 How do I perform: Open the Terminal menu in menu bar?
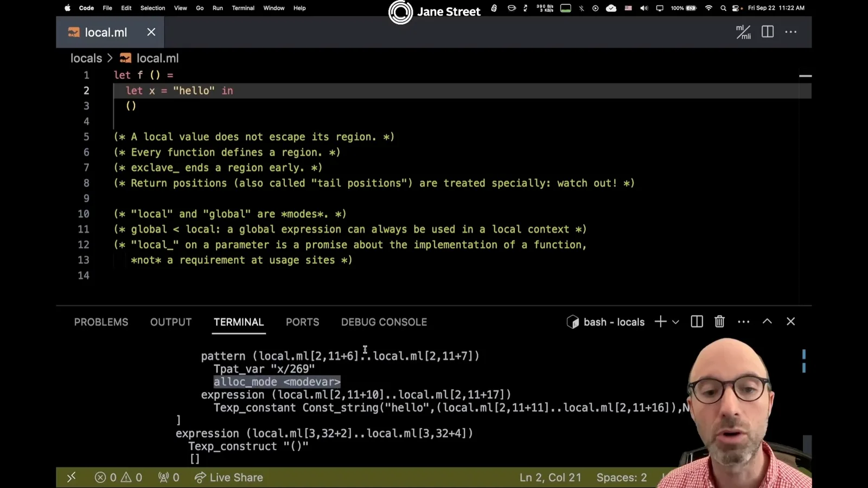(243, 8)
